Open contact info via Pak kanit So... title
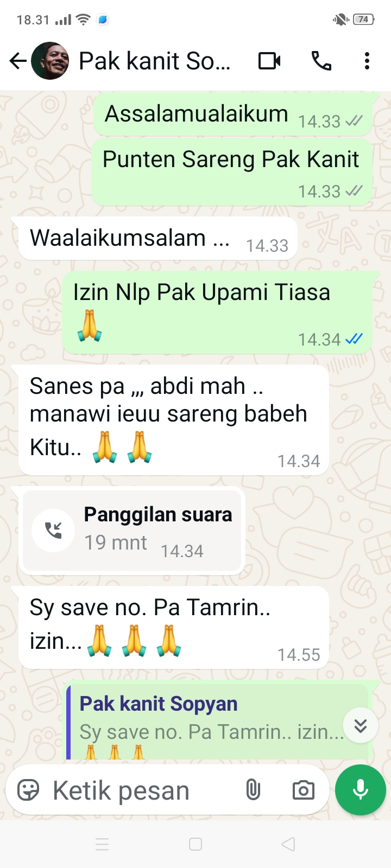 155,61
